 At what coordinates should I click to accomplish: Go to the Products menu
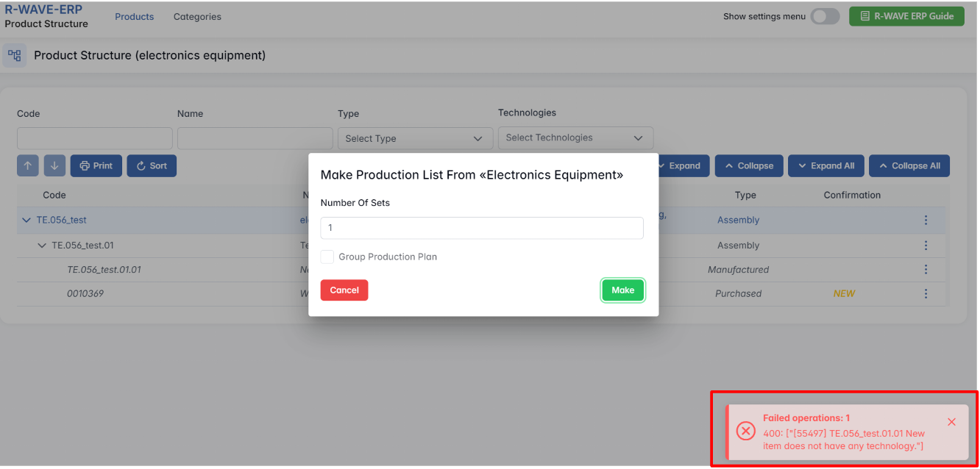[134, 16]
